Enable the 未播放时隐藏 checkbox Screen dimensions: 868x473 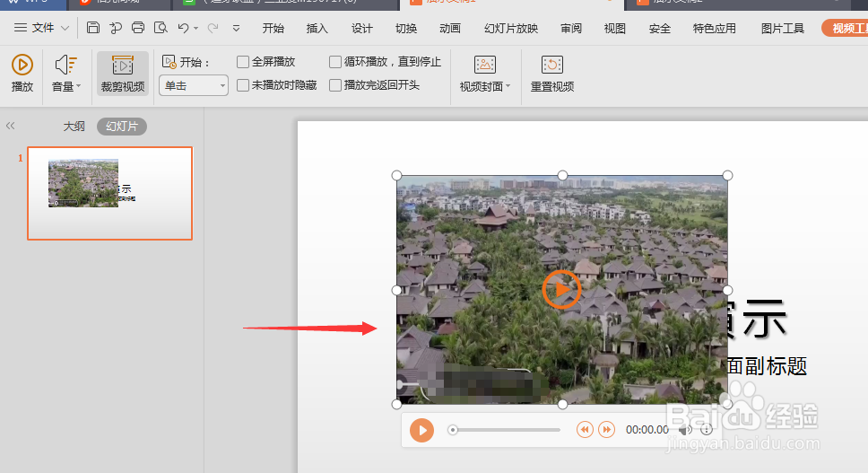pos(242,85)
